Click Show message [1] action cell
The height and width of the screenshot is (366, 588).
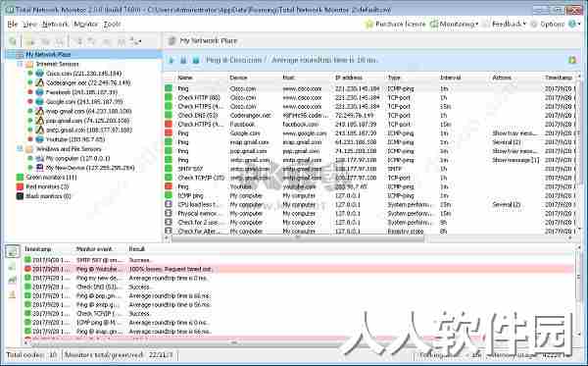515,160
